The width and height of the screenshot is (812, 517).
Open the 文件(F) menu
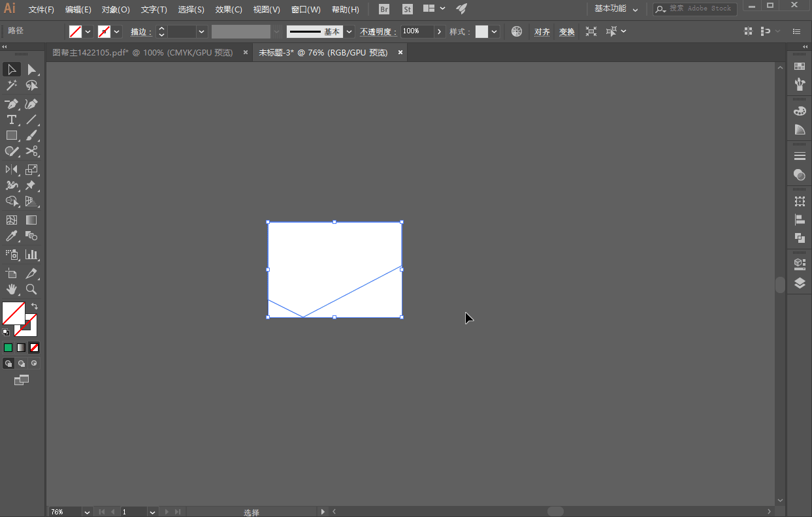42,10
